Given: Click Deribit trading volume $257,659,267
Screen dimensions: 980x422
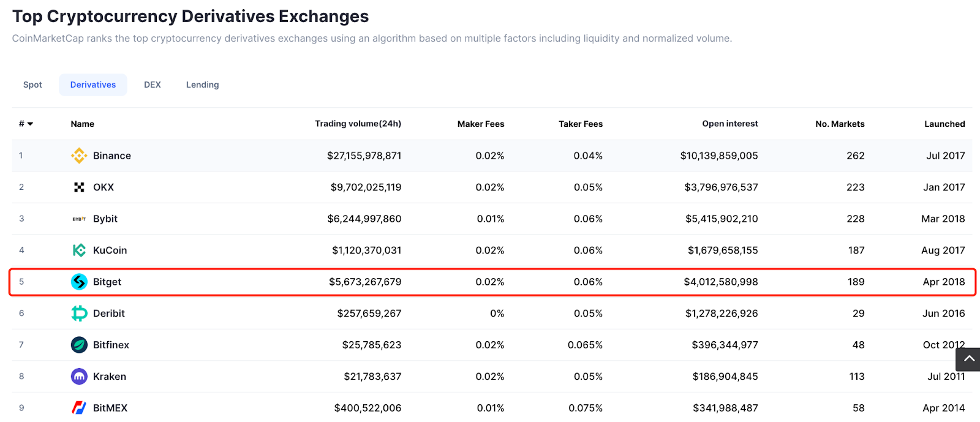Looking at the screenshot, I should (369, 313).
